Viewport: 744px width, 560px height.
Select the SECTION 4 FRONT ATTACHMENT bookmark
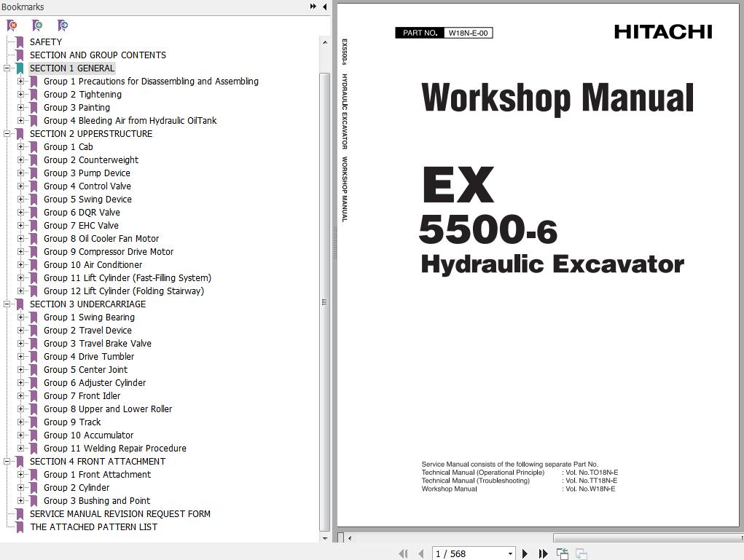pos(98,462)
